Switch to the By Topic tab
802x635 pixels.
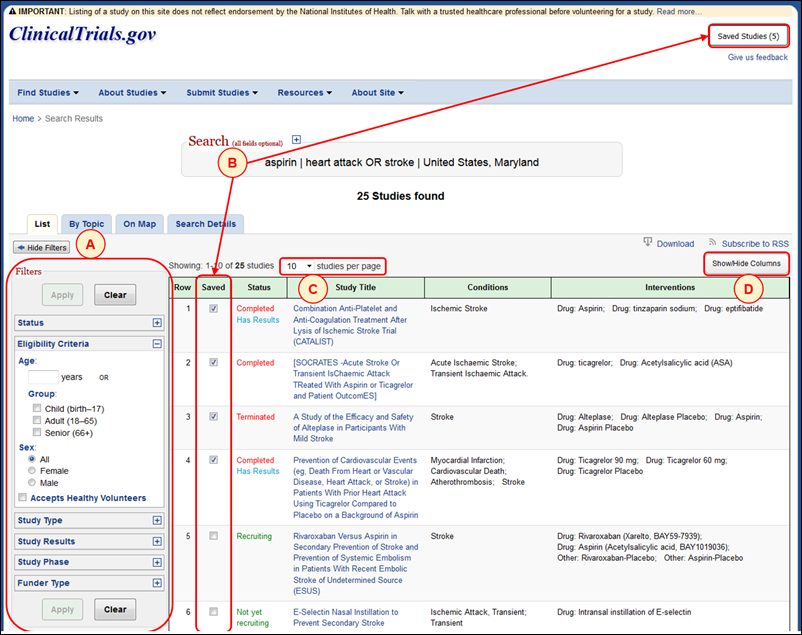[x=86, y=224]
